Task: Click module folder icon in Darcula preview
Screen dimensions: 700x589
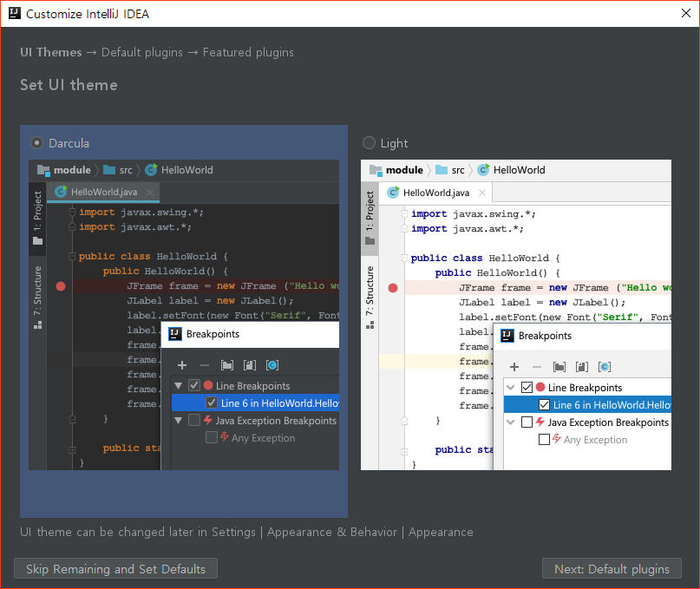Action: 43,170
